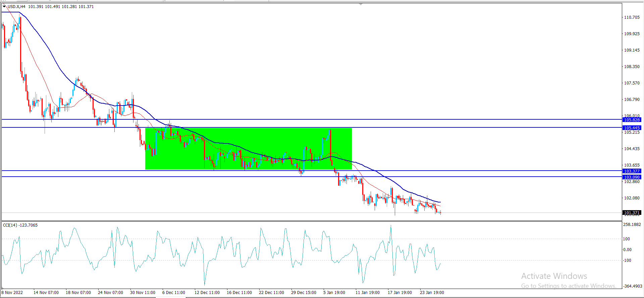
Task: Select the USD.X,H4 chart symbol title
Action: click(x=16, y=7)
